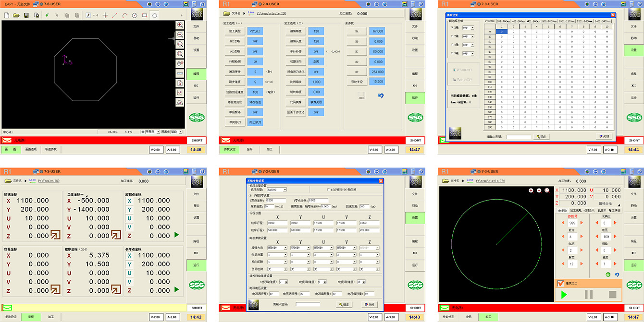Toggle the 平行补偿 OFF value
This screenshot has height=322, width=644.
pyautogui.click(x=316, y=51)
